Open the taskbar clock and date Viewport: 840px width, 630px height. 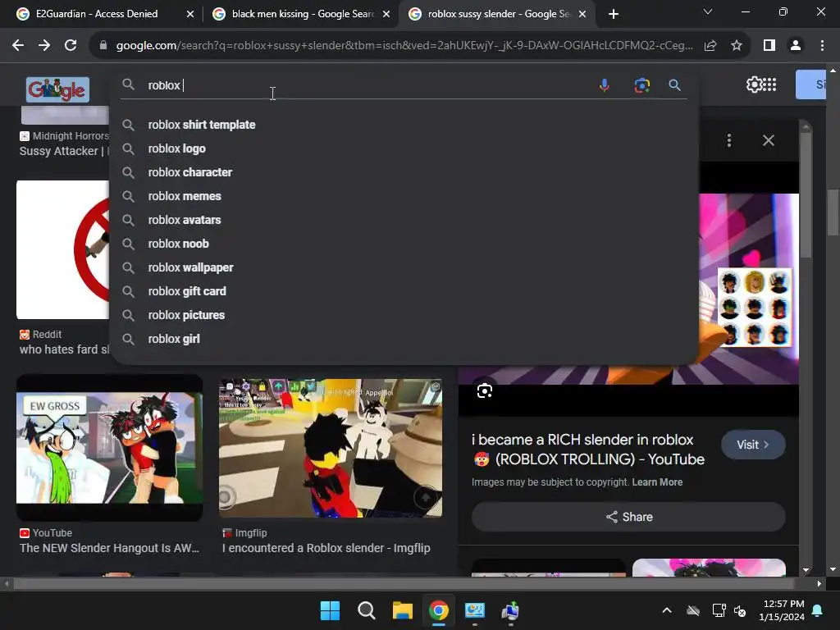coord(782,610)
